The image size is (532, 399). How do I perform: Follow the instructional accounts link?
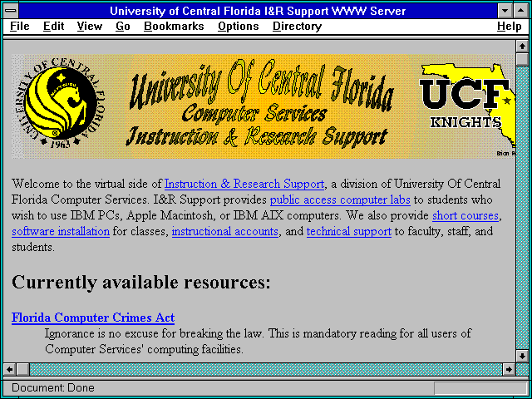225,231
